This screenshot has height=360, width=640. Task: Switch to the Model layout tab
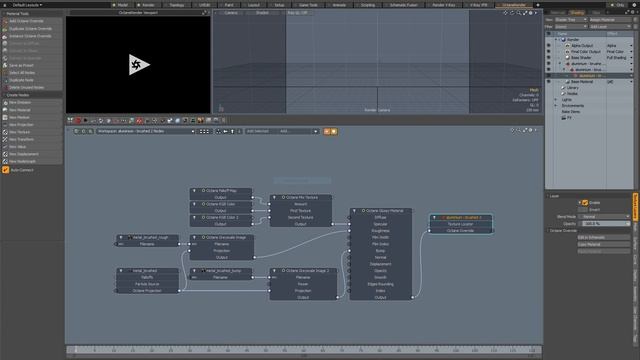121,5
